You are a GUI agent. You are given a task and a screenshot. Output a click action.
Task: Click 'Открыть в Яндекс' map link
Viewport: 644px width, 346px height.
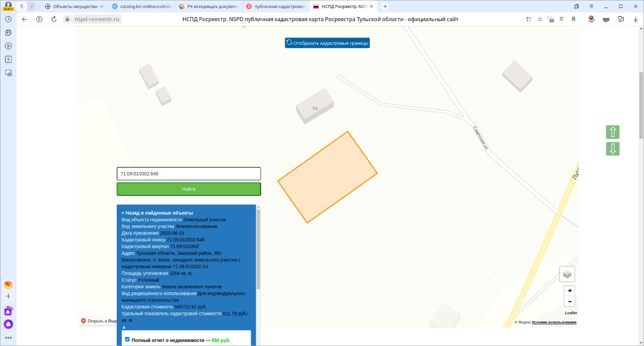click(x=99, y=321)
